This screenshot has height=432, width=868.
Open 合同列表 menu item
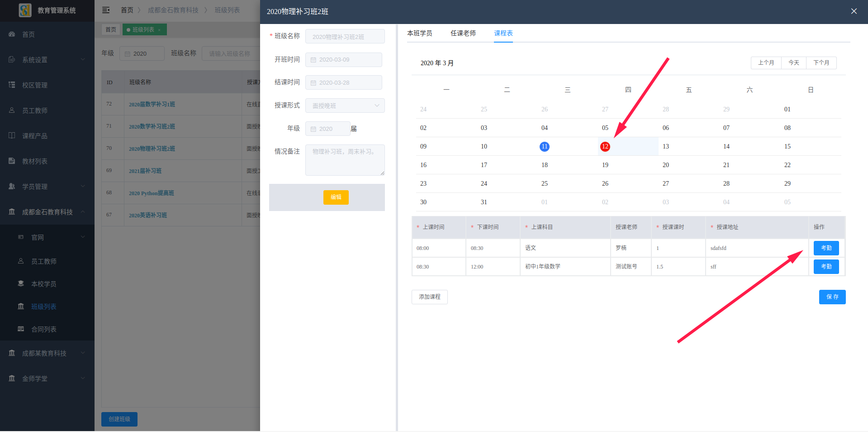[x=43, y=329]
